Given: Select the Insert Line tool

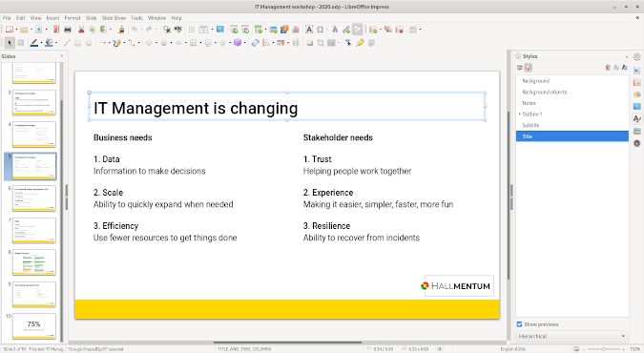Looking at the screenshot, I should (67, 43).
